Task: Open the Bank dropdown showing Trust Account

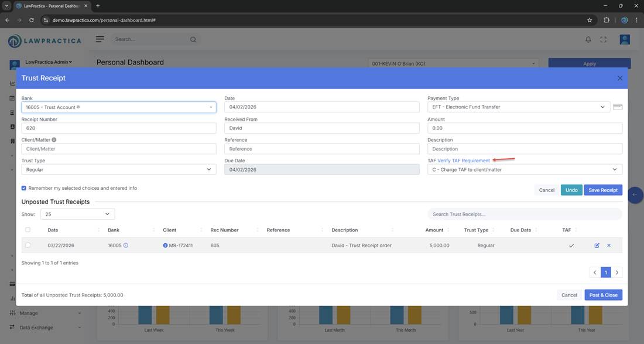Action: 118,107
